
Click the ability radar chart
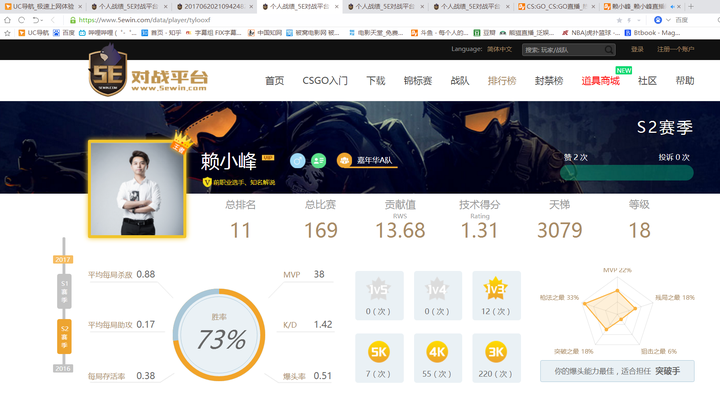[618, 312]
